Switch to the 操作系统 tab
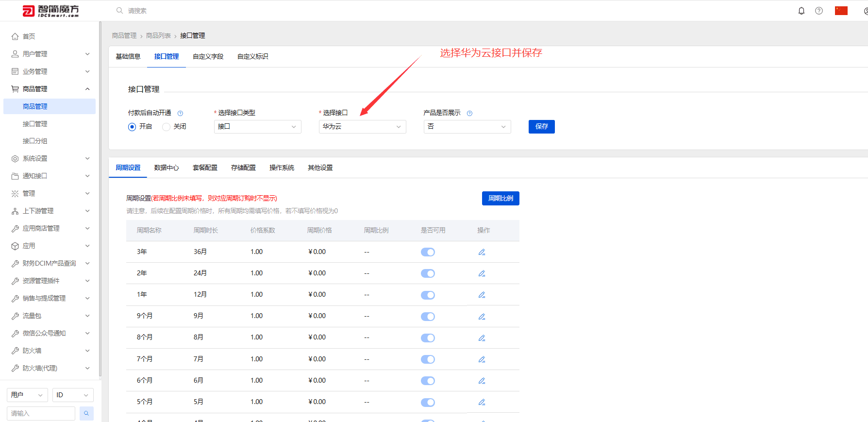Image resolution: width=868 pixels, height=422 pixels. [x=282, y=168]
